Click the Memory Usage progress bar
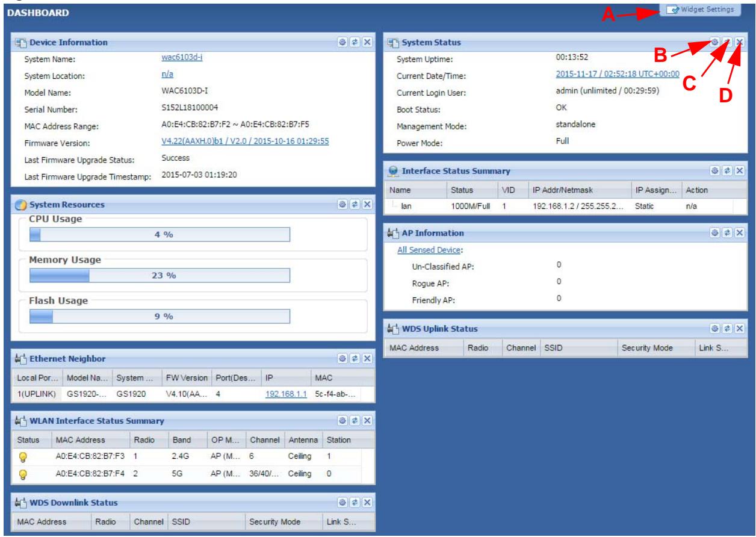 160,275
